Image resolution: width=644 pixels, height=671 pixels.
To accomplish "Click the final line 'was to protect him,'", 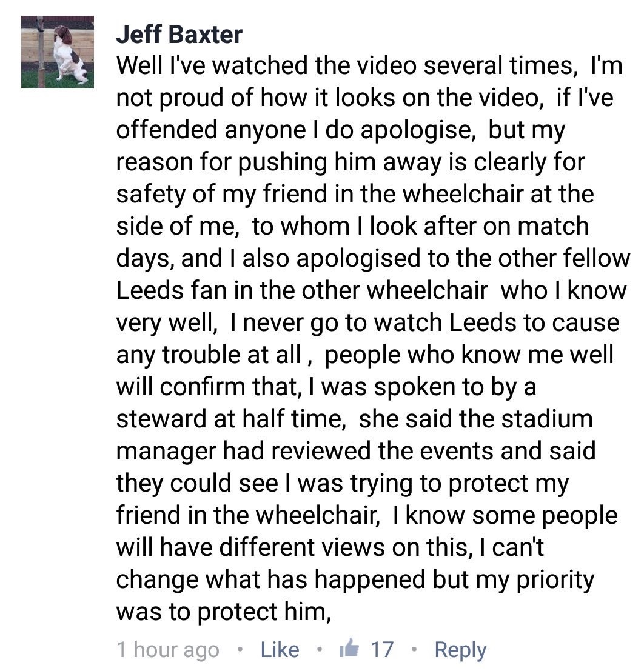I will 224,612.
